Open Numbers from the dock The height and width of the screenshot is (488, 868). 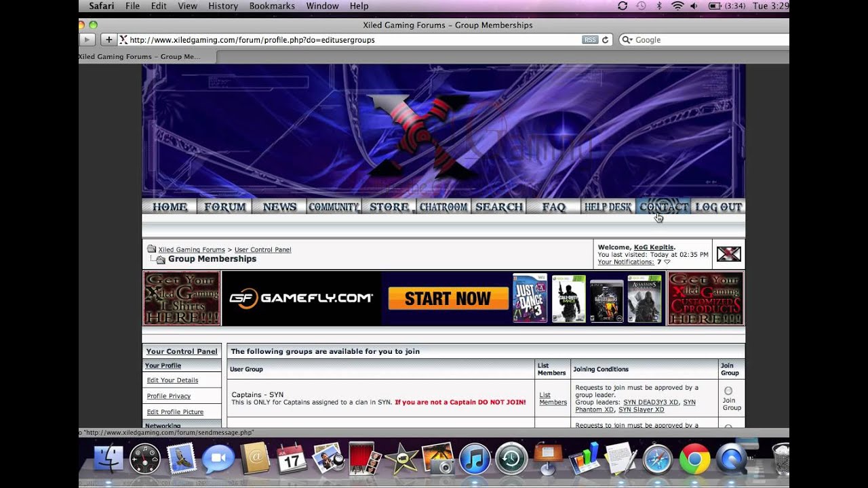coord(585,459)
